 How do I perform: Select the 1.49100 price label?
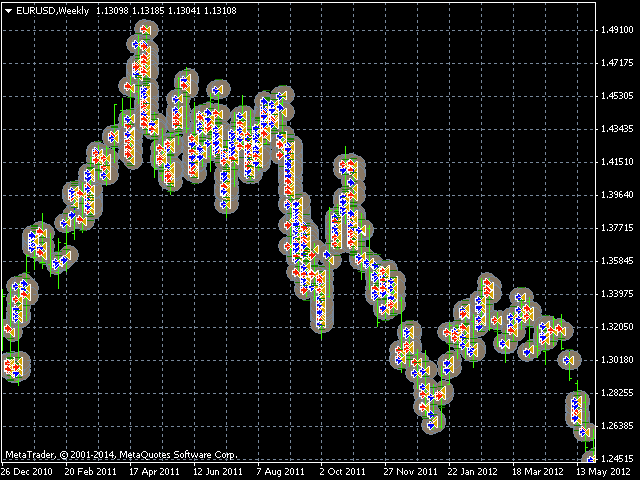pos(617,30)
